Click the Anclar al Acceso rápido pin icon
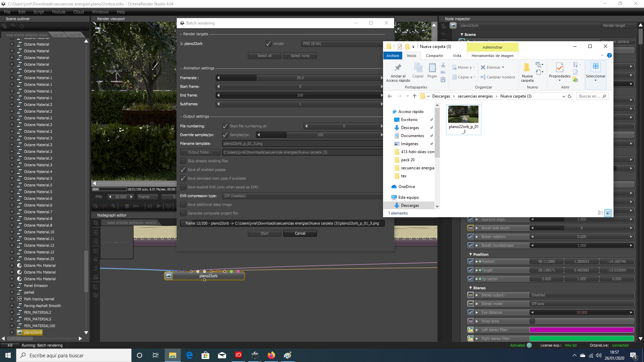 (x=398, y=68)
